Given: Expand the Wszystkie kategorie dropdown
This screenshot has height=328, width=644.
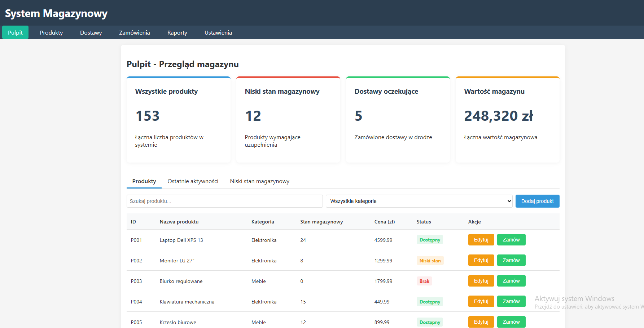Looking at the screenshot, I should [419, 201].
